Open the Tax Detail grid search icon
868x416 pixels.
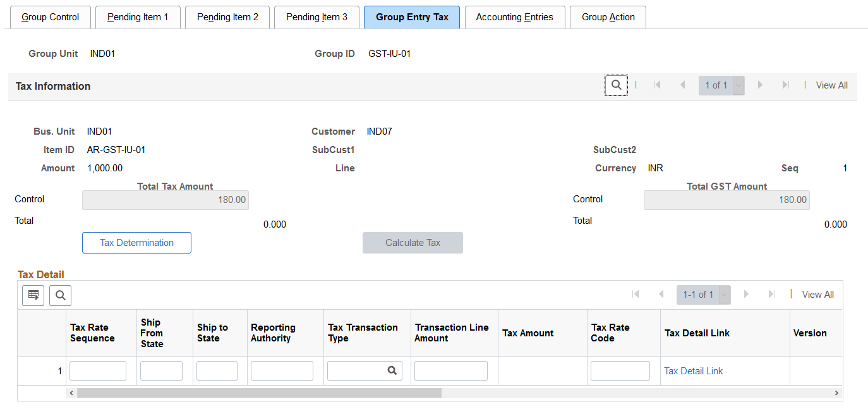tap(60, 295)
